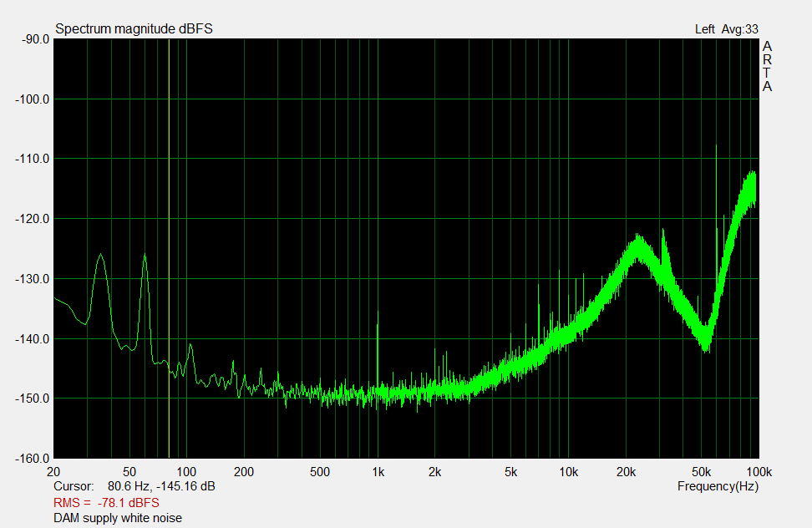The height and width of the screenshot is (528, 812).
Task: Click the '100k' frequency axis label
Action: (759, 472)
